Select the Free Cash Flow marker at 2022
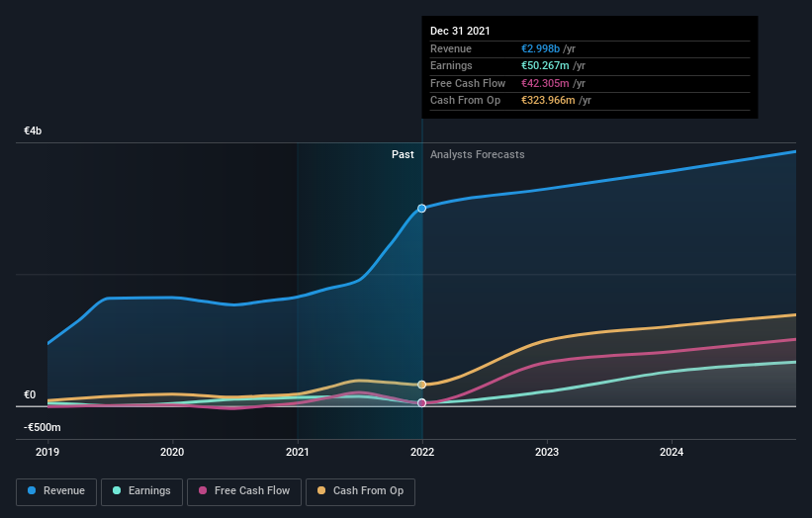 [422, 403]
